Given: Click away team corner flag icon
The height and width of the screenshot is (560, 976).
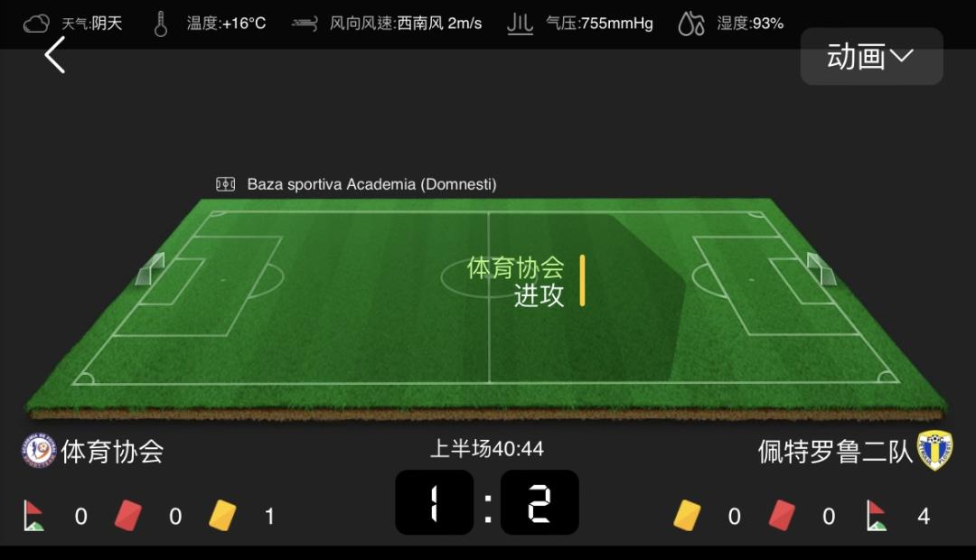Looking at the screenshot, I should pos(877,515).
